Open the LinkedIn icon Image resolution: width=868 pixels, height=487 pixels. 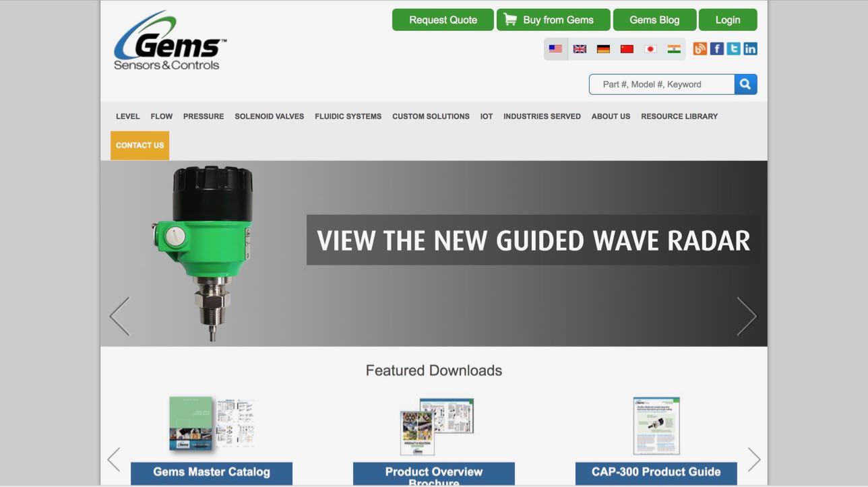[x=750, y=48]
